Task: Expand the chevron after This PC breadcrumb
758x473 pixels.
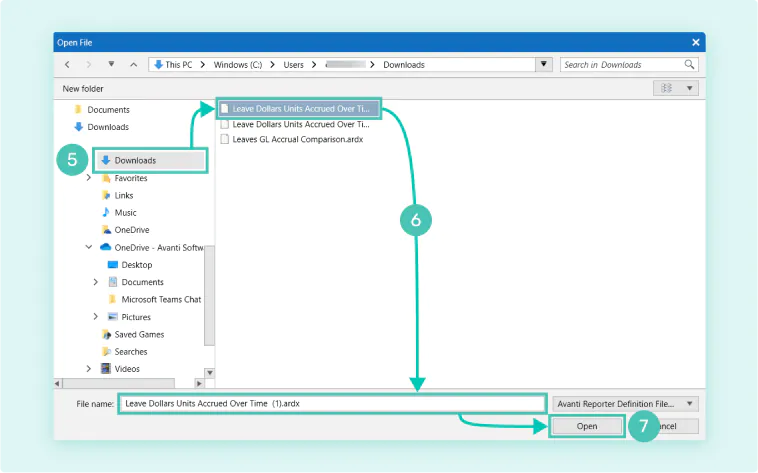Action: click(x=203, y=64)
